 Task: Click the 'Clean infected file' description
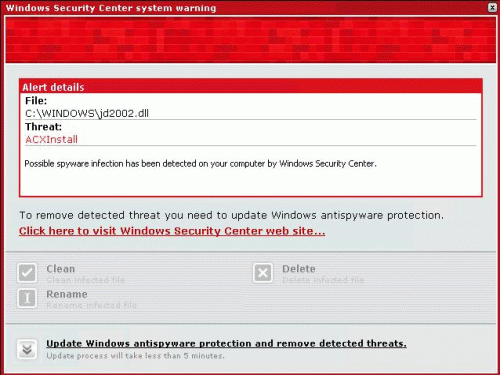86,280
